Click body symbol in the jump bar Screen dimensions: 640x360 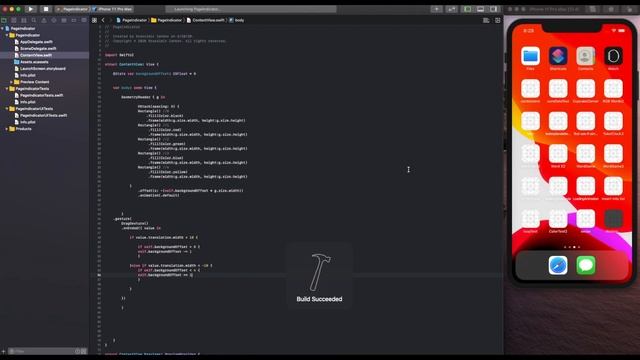[x=237, y=20]
